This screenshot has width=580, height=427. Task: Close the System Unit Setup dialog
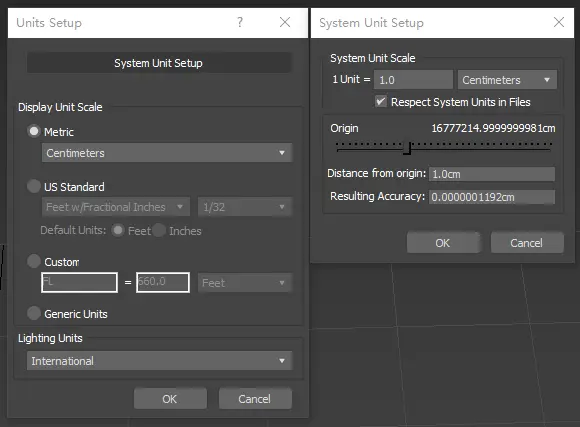(559, 22)
